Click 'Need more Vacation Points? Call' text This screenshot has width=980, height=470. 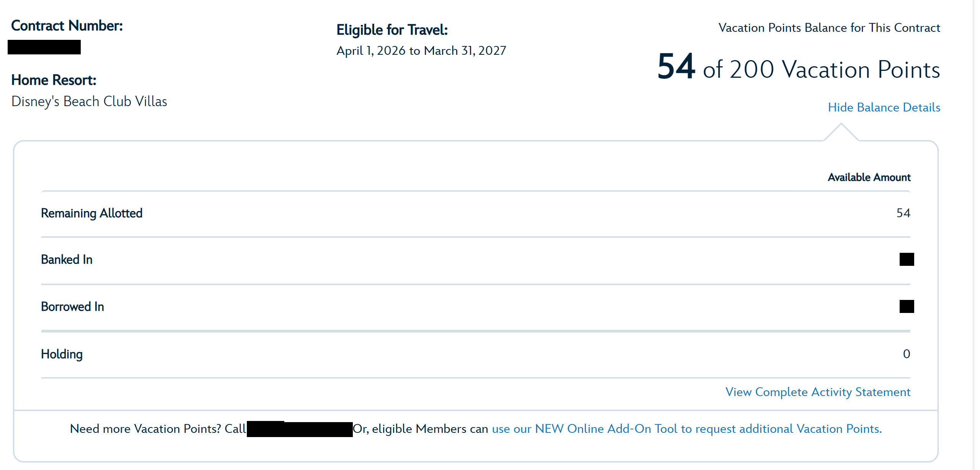[x=158, y=429]
